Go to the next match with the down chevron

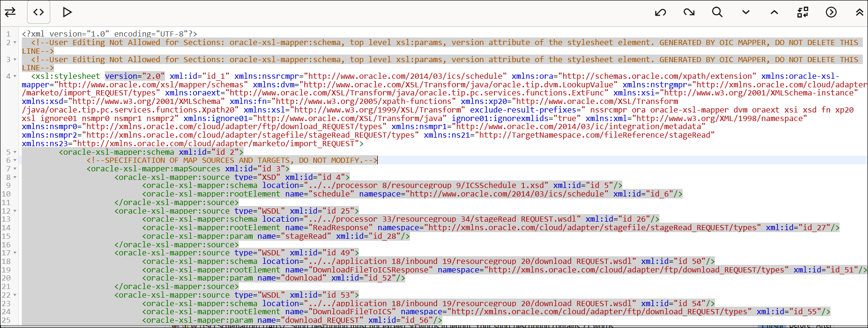746,12
